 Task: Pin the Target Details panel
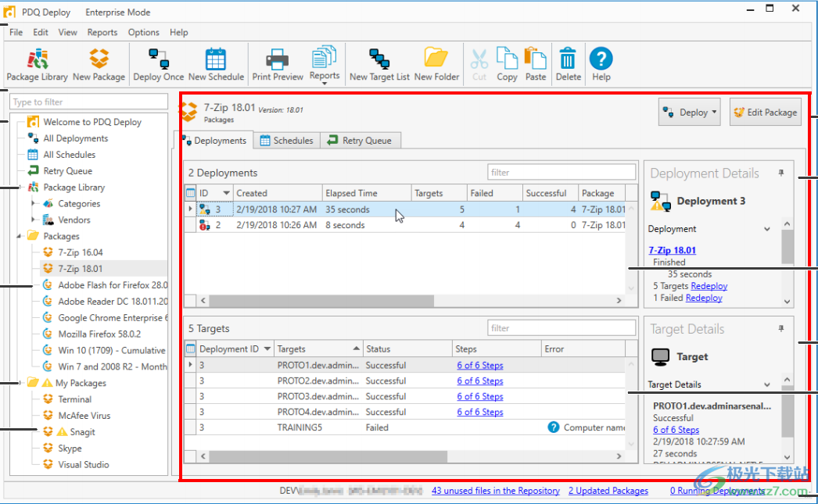(781, 329)
